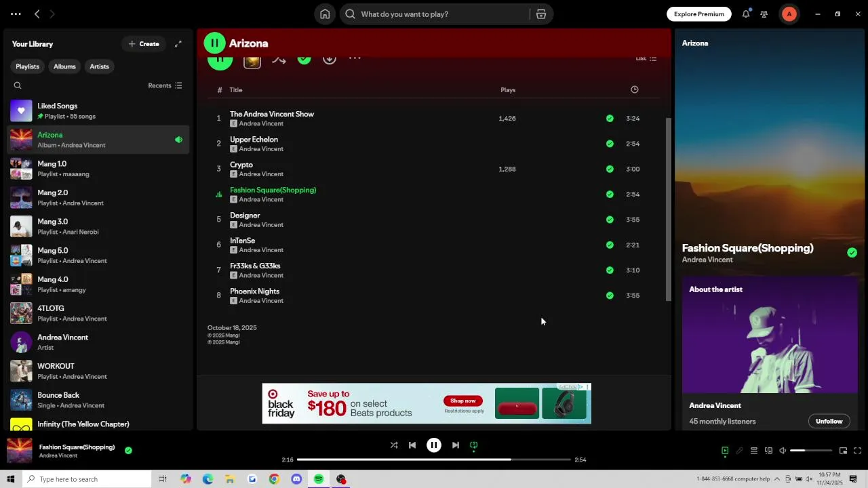The height and width of the screenshot is (488, 868).
Task: Click the volume slider
Action: coord(811,451)
